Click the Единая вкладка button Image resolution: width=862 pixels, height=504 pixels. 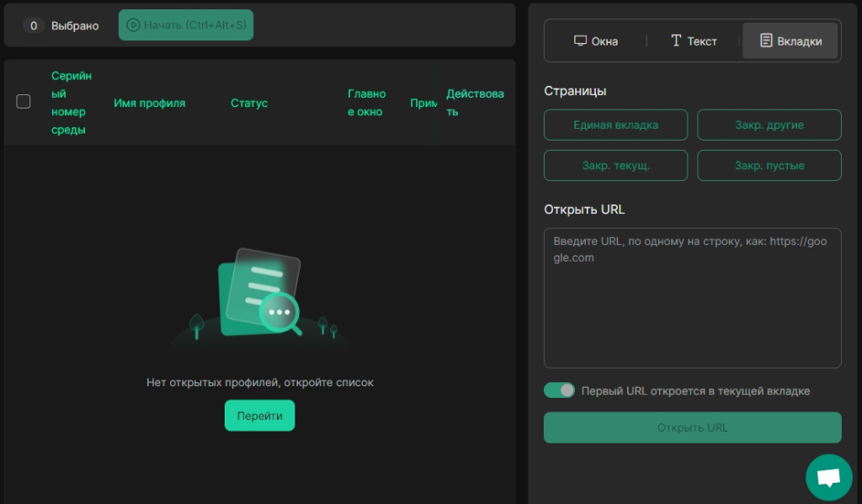[615, 125]
